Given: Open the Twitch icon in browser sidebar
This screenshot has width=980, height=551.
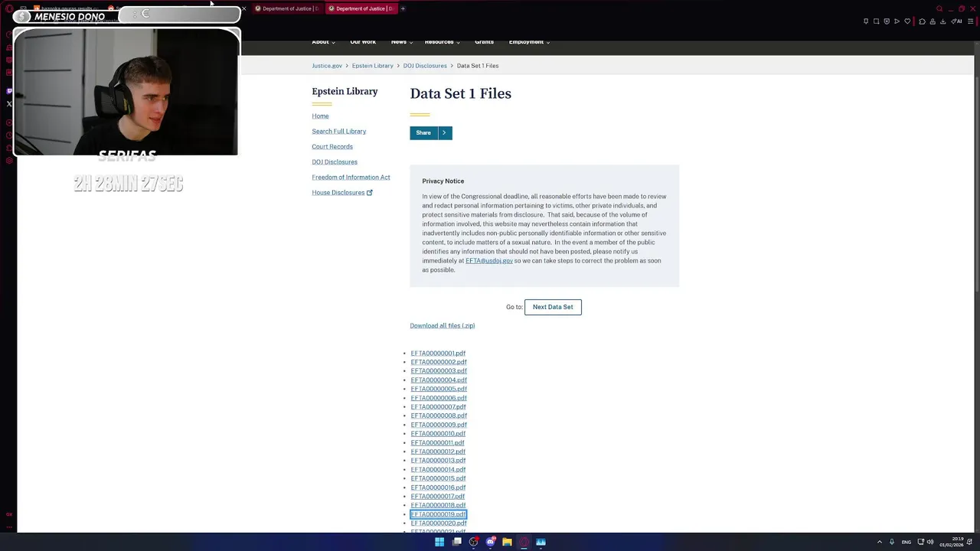Looking at the screenshot, I should tap(9, 90).
